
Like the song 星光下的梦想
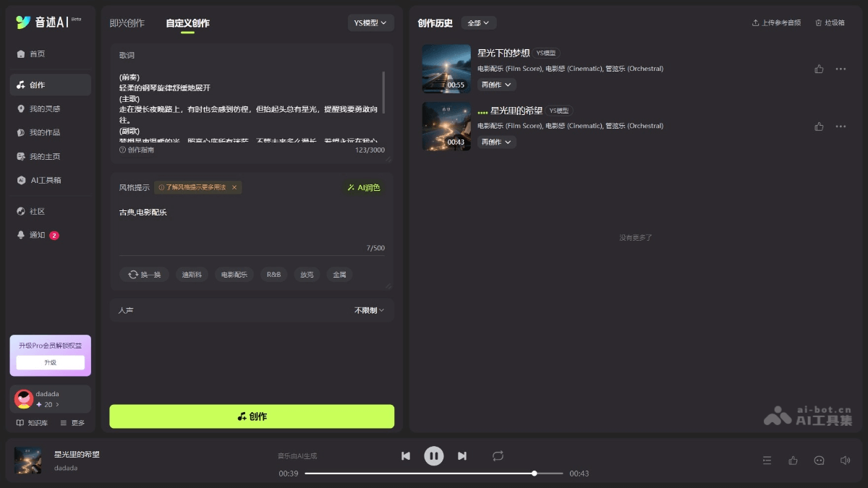(x=818, y=68)
